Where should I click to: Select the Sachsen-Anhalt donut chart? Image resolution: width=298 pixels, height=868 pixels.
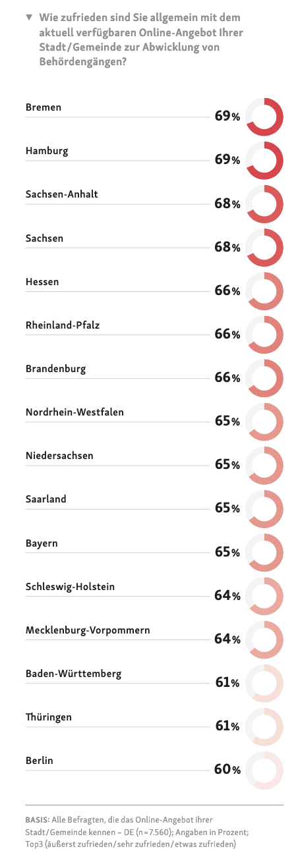[264, 203]
